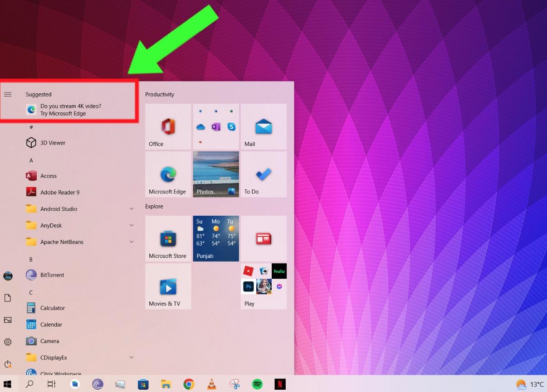Screen dimensions: 547x392
Task: Click the Roblox icon in the Play tile
Action: click(248, 271)
